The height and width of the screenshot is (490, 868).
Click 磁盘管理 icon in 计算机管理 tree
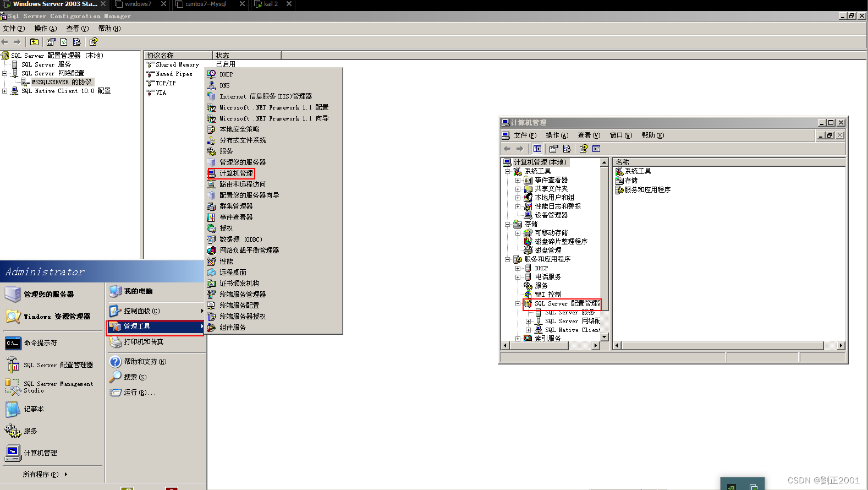click(x=528, y=251)
